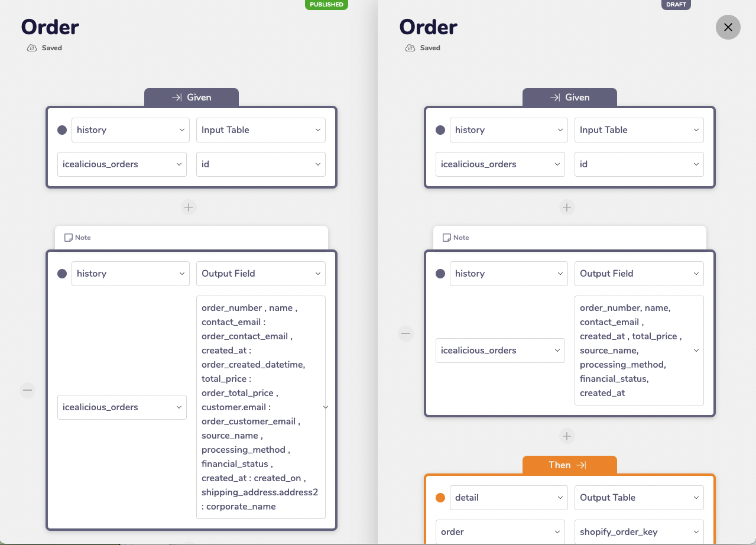Open Output Field dropdown in published panel

[261, 274]
